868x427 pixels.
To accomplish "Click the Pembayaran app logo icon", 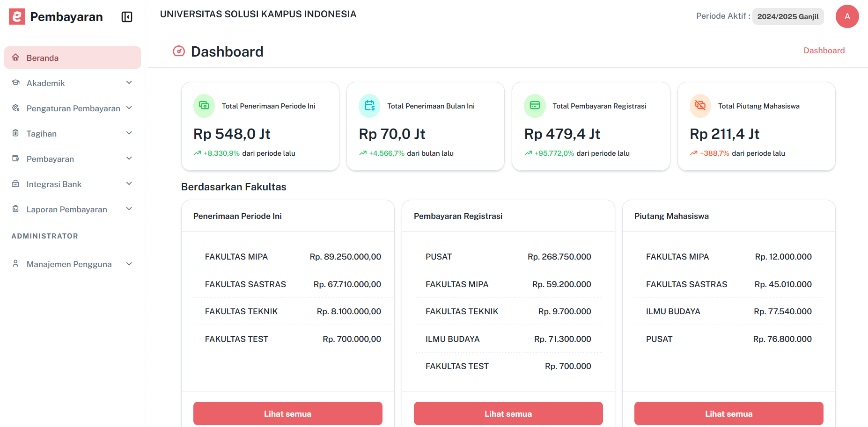I will tap(16, 16).
